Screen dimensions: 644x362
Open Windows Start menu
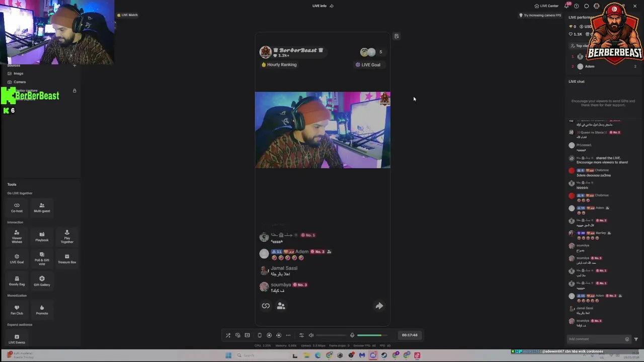(228, 355)
